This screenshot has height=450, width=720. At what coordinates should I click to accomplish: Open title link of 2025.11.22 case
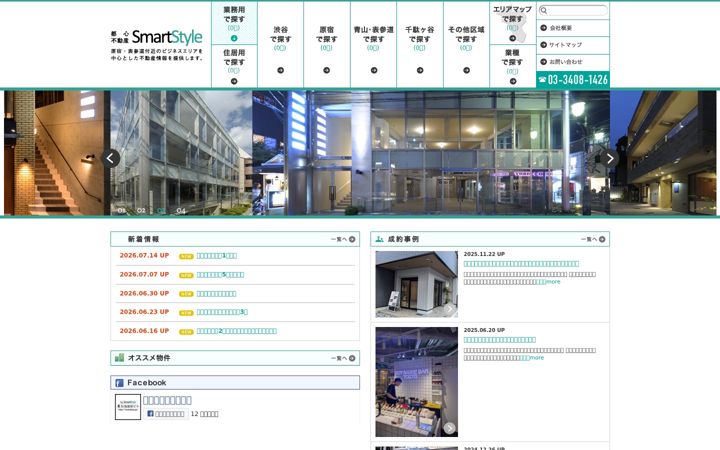pos(521,264)
